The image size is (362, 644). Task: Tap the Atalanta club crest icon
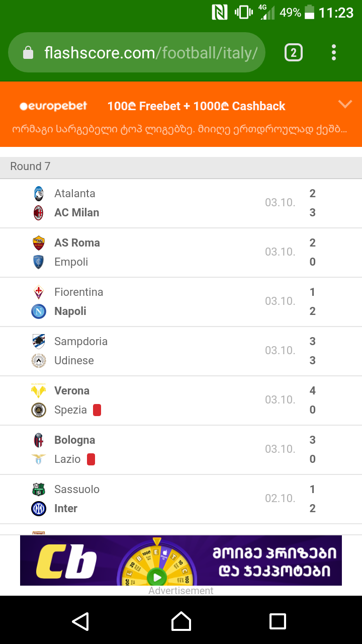[39, 194]
